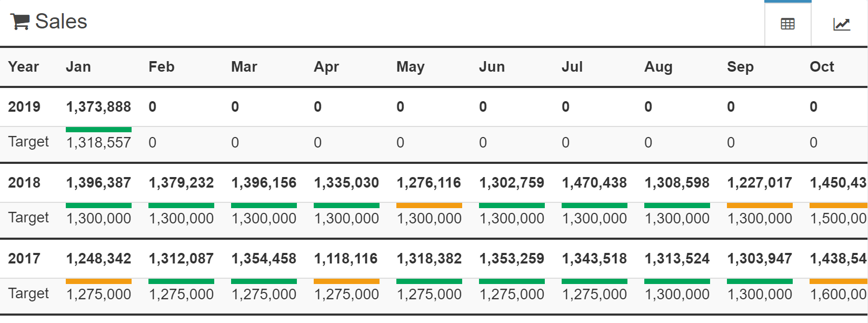Select the Aug column header

658,67
